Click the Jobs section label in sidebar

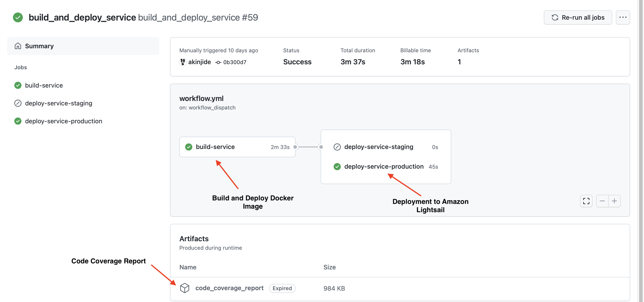pyautogui.click(x=21, y=67)
